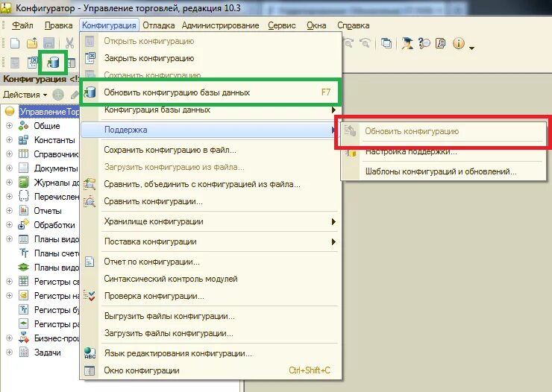Select the Регистры бухгалтерии tree row
This screenshot has width=552, height=392.
[x=49, y=310]
